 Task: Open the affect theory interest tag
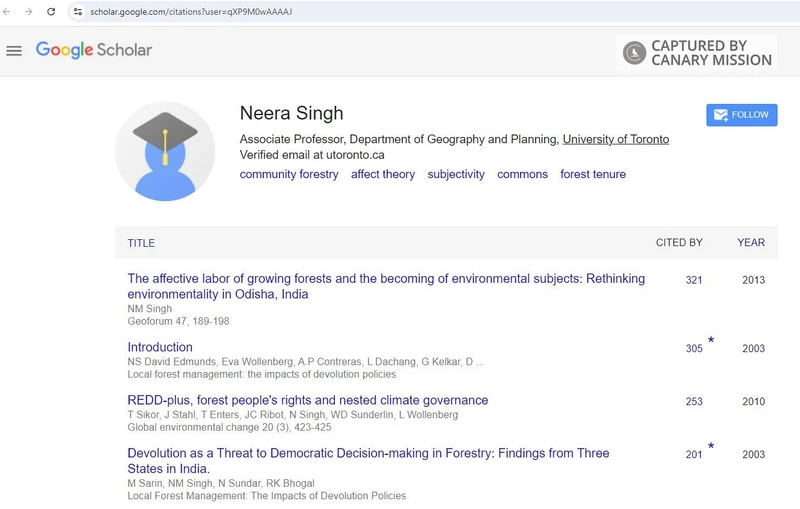click(383, 174)
